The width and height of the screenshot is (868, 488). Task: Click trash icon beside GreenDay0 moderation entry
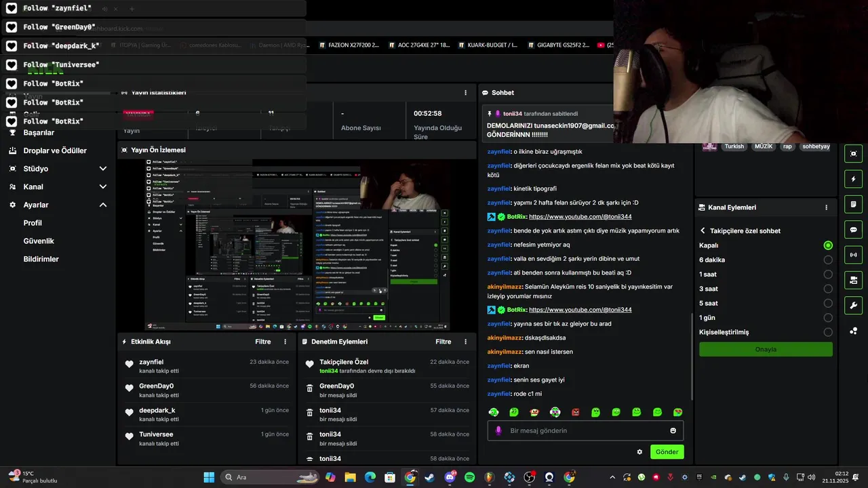point(310,388)
